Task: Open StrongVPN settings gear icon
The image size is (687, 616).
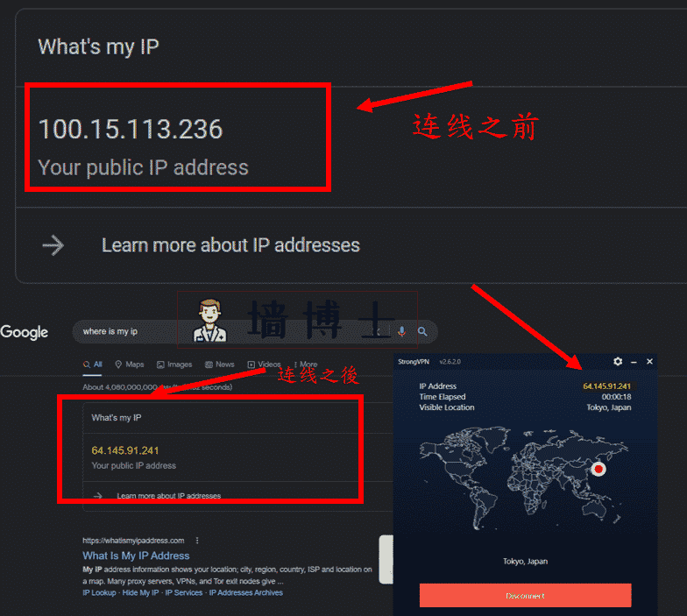Action: 618,361
